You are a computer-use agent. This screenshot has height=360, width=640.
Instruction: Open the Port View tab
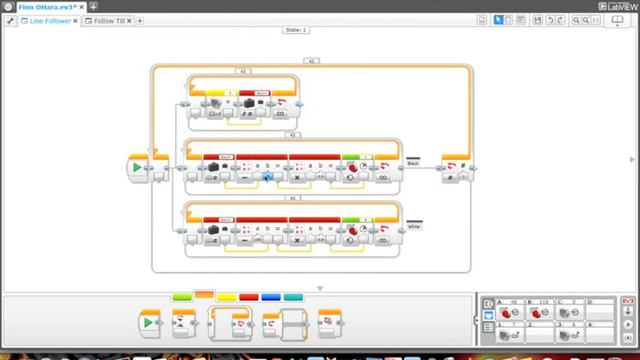coord(488,316)
